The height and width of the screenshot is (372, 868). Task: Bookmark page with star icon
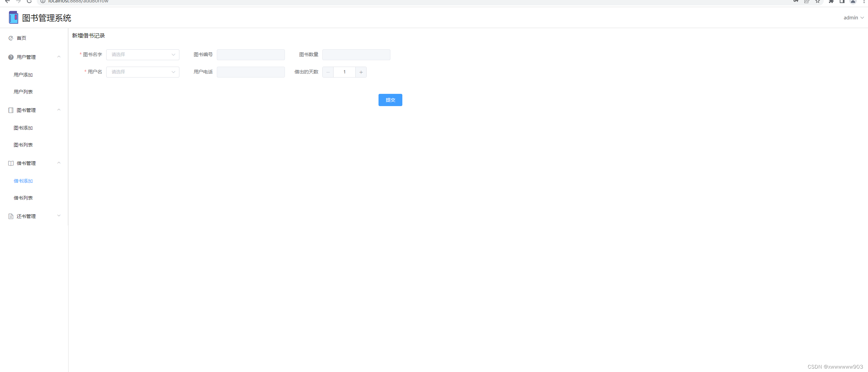[x=818, y=1]
